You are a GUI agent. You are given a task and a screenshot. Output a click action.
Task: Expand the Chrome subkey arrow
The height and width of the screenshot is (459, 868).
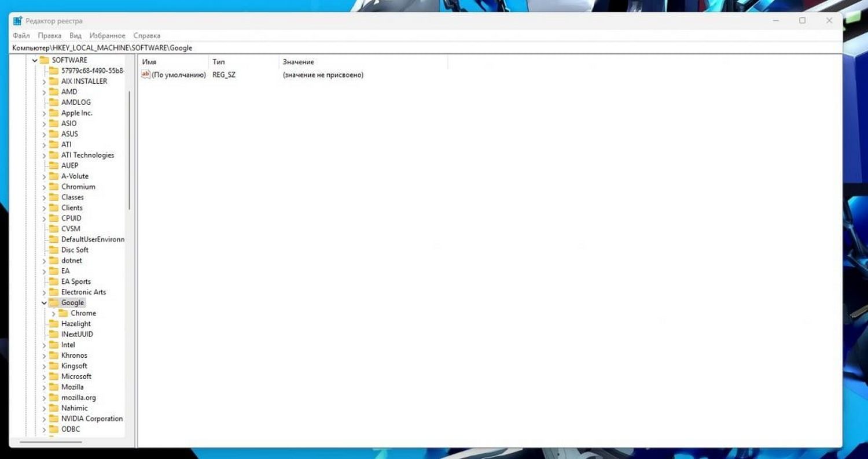pyautogui.click(x=53, y=313)
